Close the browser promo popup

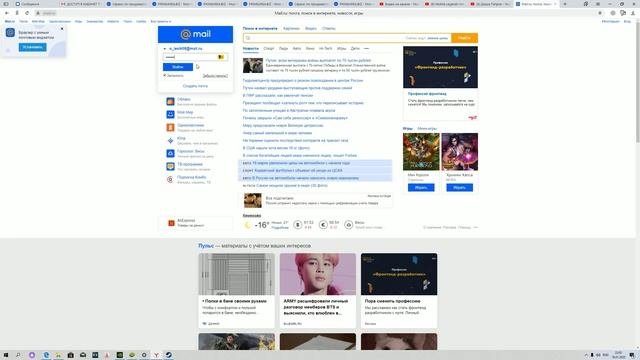tap(62, 29)
